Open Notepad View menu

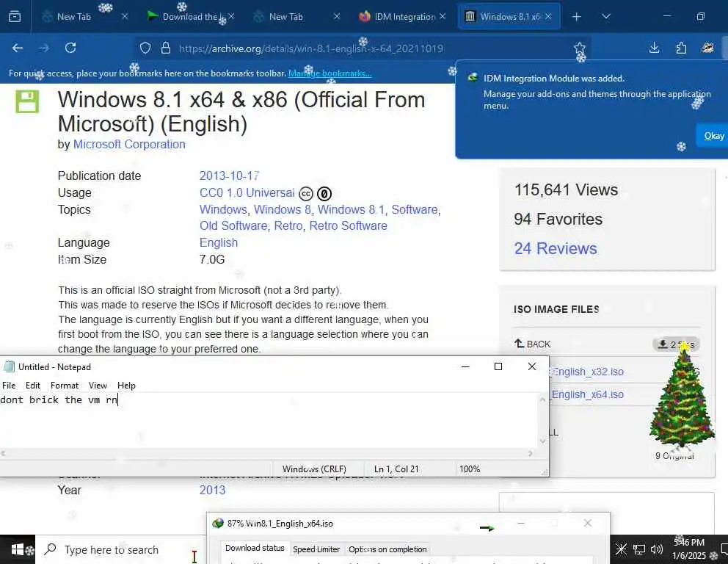pos(98,386)
